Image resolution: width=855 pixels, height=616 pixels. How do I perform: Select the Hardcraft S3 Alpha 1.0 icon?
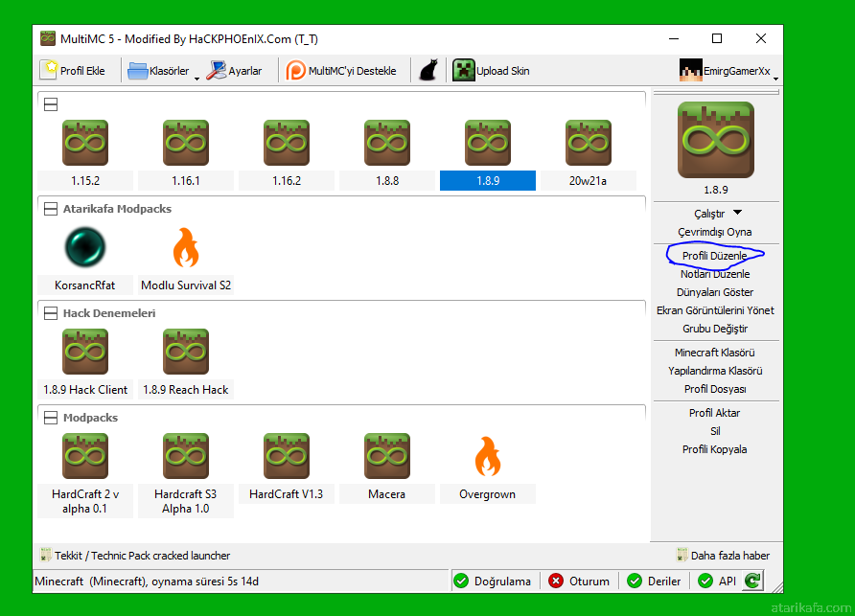(x=186, y=456)
